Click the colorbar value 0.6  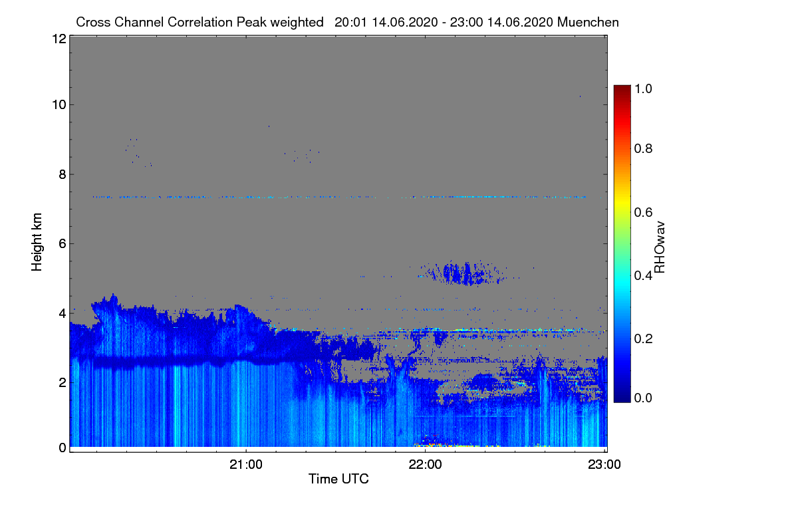tap(644, 211)
